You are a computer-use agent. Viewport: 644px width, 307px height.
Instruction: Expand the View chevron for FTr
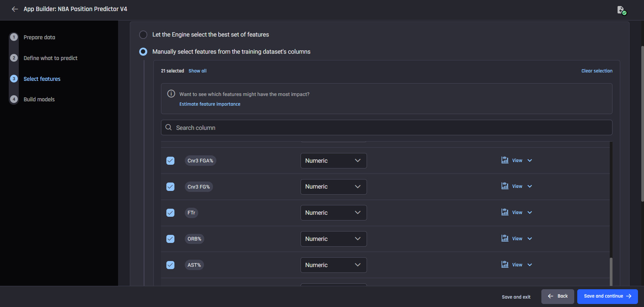(530, 212)
